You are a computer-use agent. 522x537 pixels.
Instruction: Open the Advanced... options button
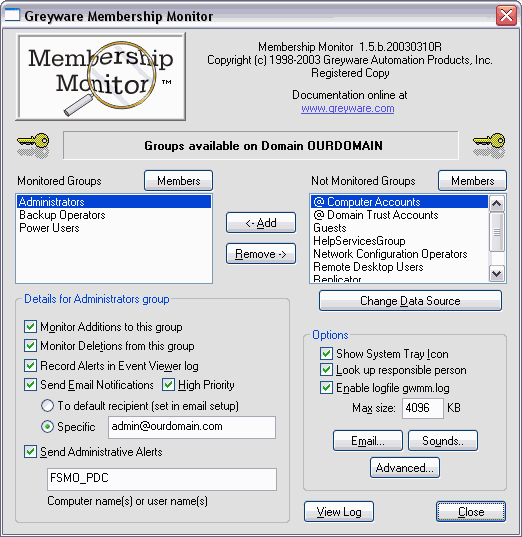tap(405, 467)
